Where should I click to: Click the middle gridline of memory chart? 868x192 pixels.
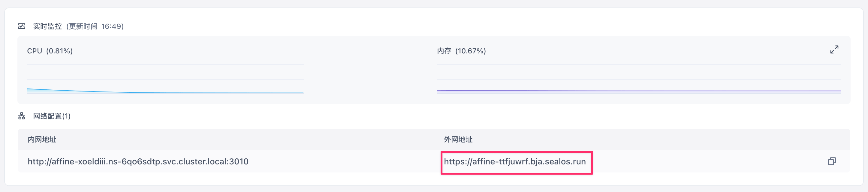point(638,79)
